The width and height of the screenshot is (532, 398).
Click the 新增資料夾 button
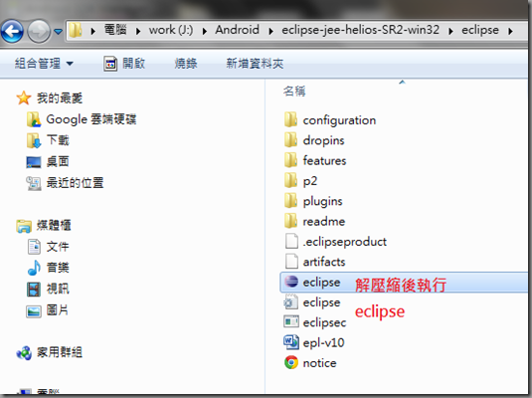pos(255,63)
